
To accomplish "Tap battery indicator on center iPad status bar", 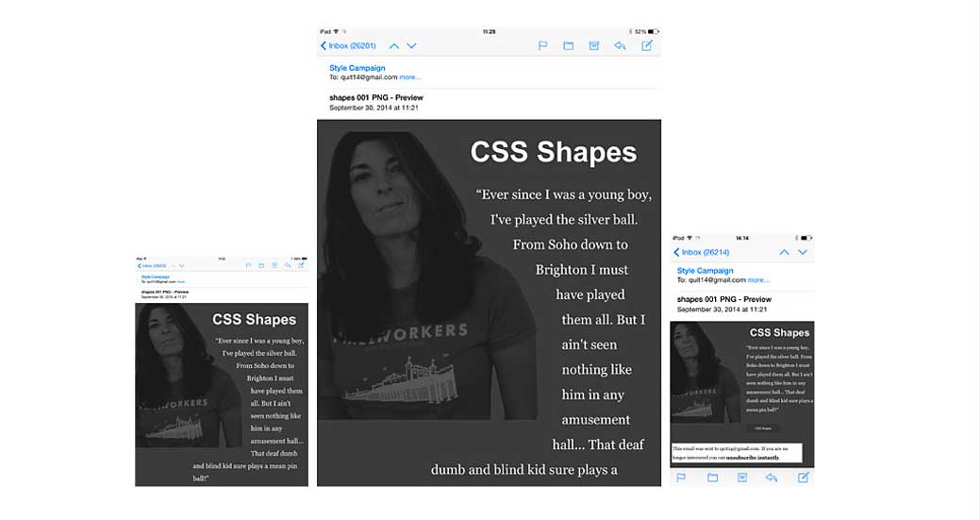I will pyautogui.click(x=653, y=31).
